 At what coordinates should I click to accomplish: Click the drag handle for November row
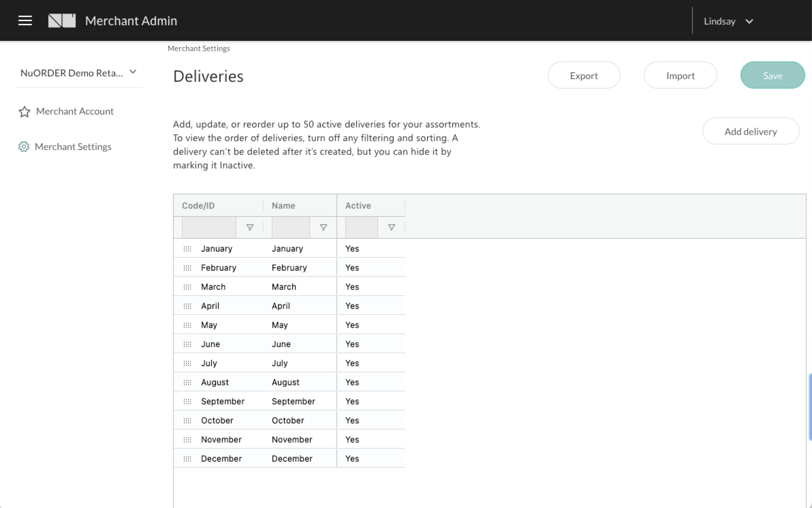point(187,439)
